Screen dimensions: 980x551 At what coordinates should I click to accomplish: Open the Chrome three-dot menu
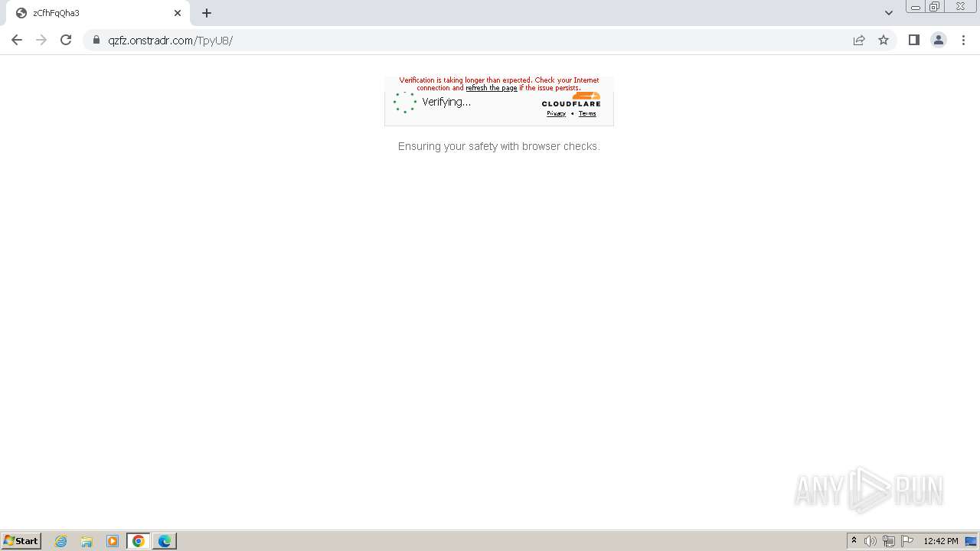963,40
